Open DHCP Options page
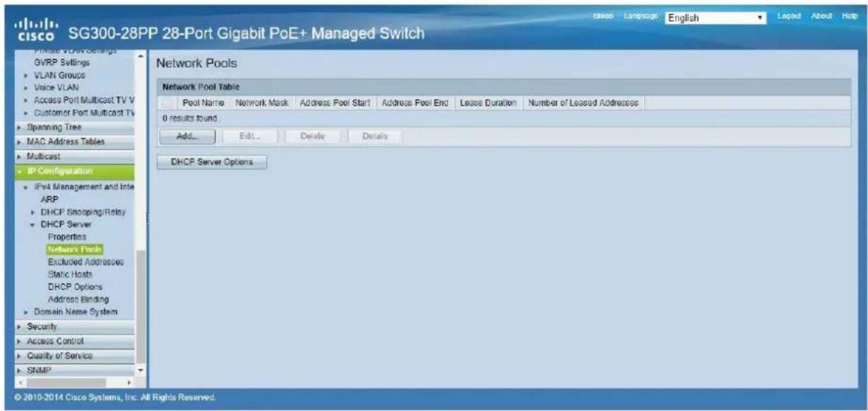Image resolution: width=868 pixels, height=411 pixels. coord(75,286)
